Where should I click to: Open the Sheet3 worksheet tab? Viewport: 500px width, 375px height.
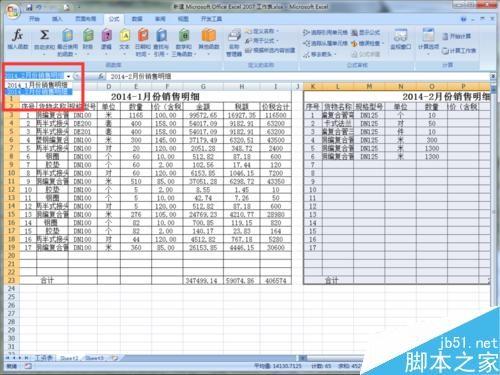click(x=94, y=358)
